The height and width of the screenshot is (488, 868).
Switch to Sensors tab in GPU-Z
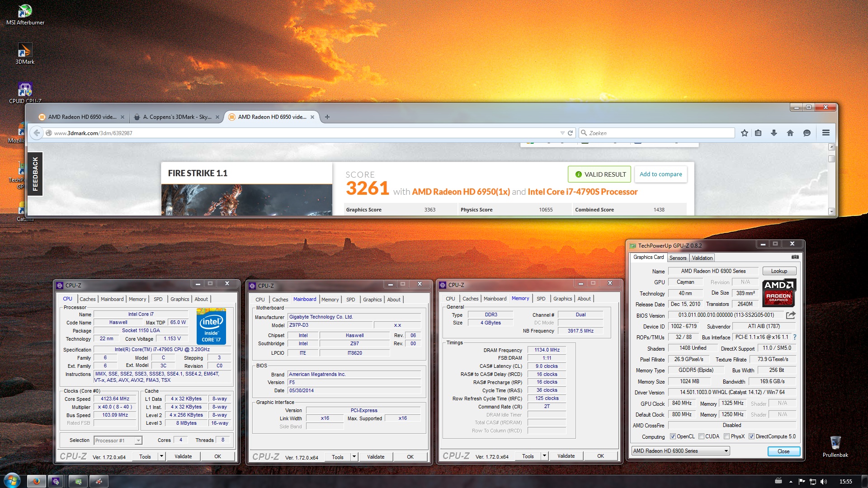[x=678, y=258]
